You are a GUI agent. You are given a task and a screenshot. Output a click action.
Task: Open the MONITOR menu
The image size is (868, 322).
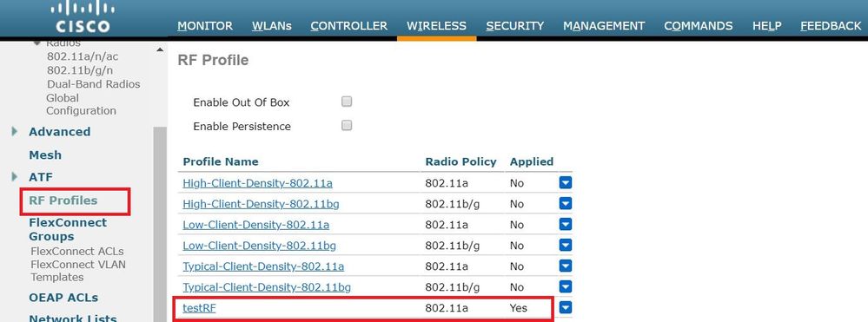pyautogui.click(x=205, y=26)
